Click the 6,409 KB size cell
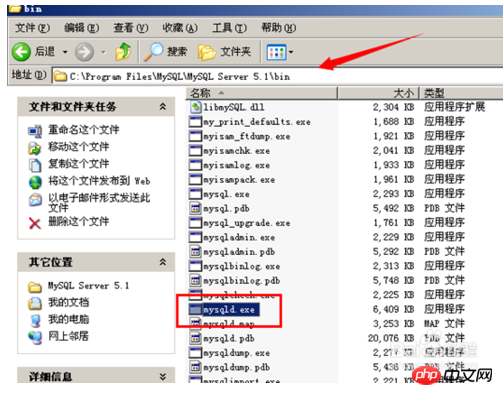This screenshot has width=503, height=395. pos(393,309)
